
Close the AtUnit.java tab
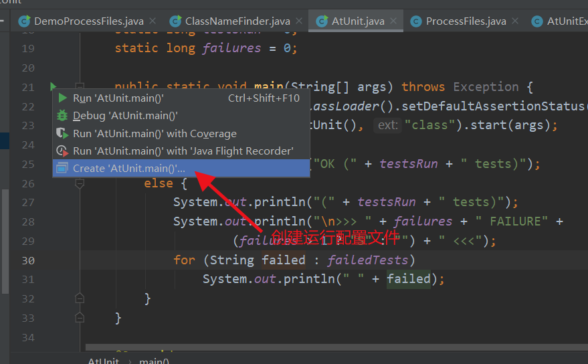click(x=393, y=21)
